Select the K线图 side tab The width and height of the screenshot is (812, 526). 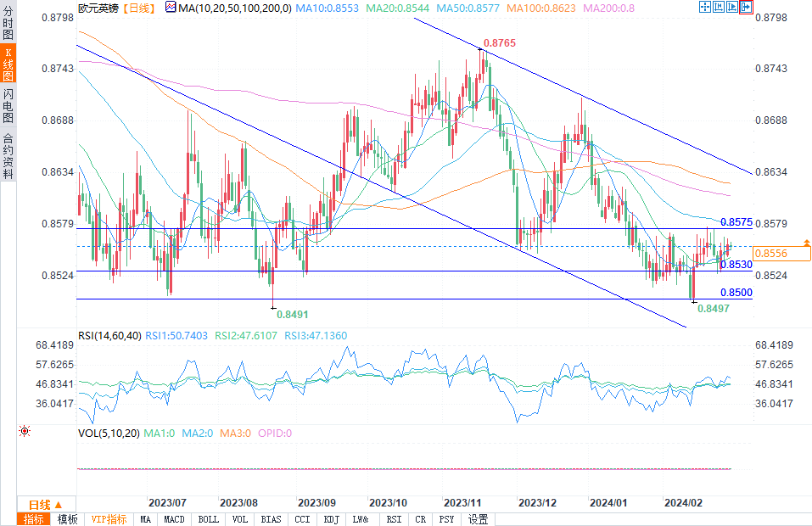pyautogui.click(x=8, y=64)
